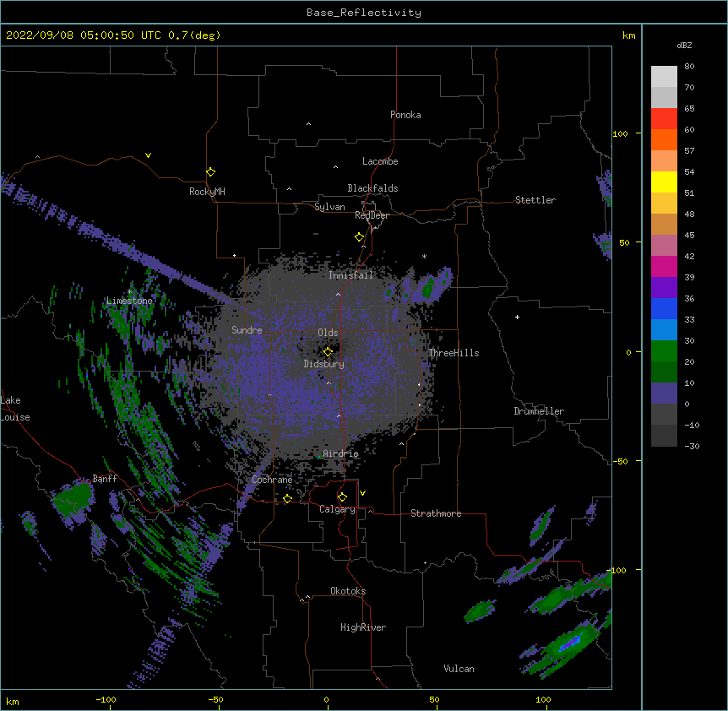The image size is (728, 711).
Task: Click the slate-purple swatch between 10 and 0 dBZ
Action: (x=664, y=393)
